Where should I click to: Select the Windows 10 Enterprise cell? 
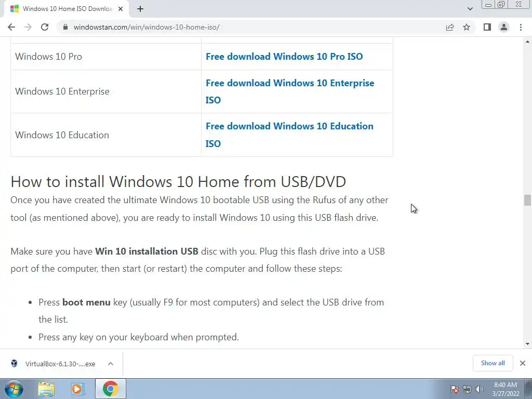(106, 91)
